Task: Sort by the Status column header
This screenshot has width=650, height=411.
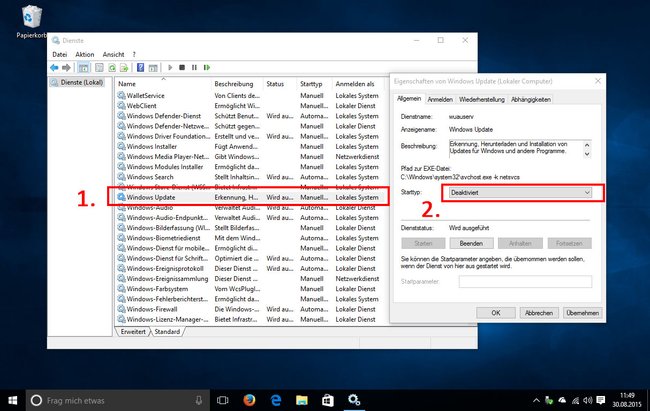Action: pos(280,84)
